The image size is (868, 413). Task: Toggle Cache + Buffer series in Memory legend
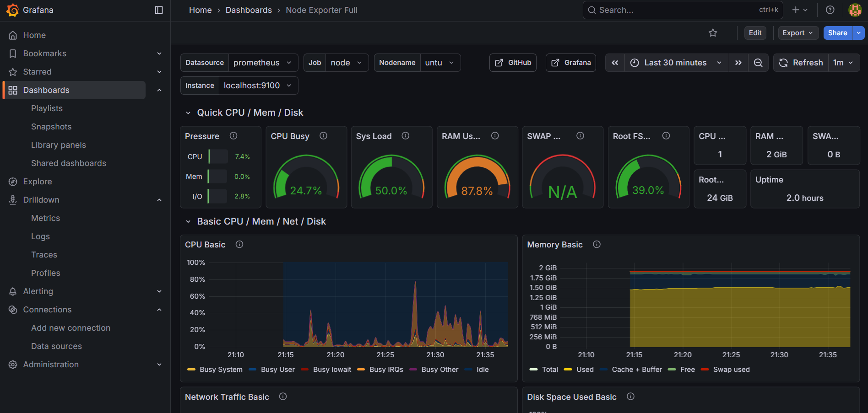pos(637,370)
